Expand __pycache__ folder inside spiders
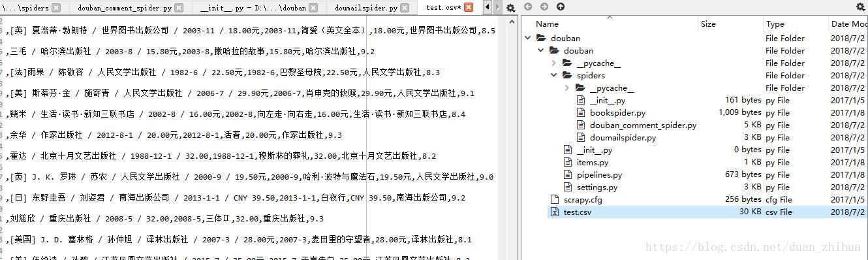Viewport: 868px width, 260px height. (567, 88)
